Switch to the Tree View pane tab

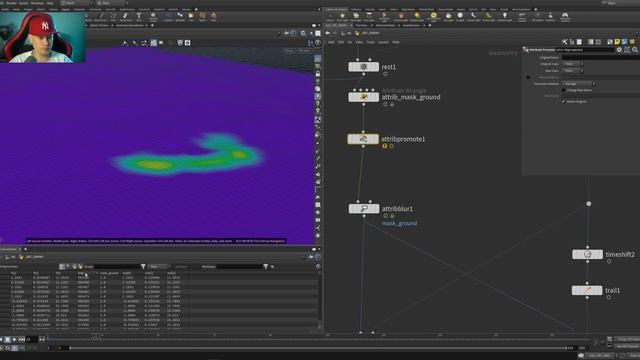point(361,25)
